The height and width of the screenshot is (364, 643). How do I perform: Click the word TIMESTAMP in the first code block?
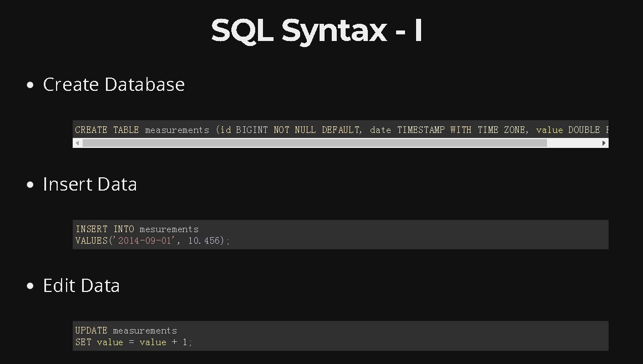[421, 130]
